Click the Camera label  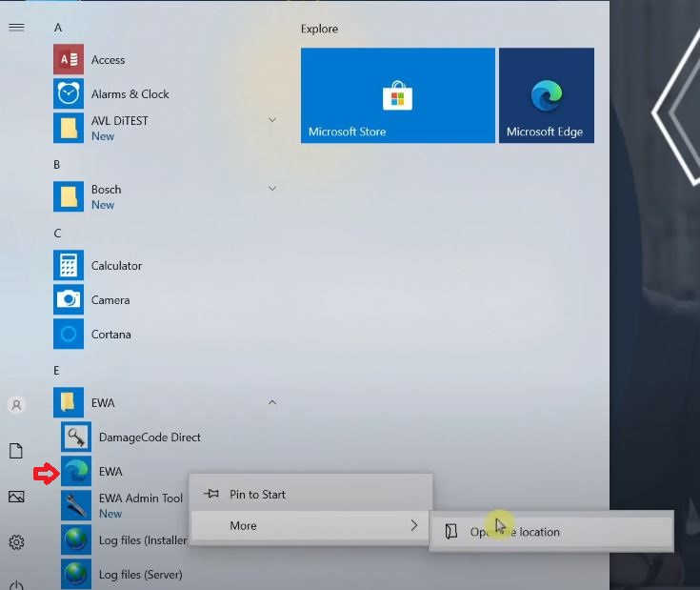pos(110,300)
